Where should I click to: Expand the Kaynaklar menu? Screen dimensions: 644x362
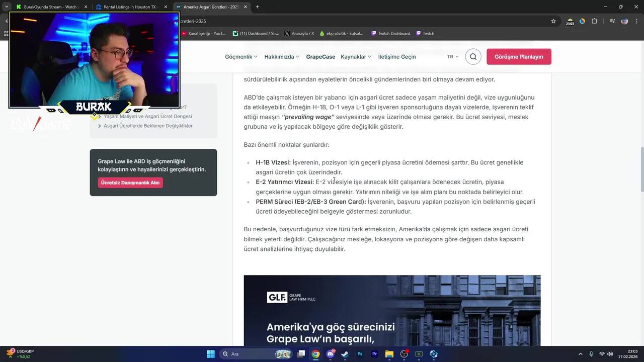tap(356, 57)
